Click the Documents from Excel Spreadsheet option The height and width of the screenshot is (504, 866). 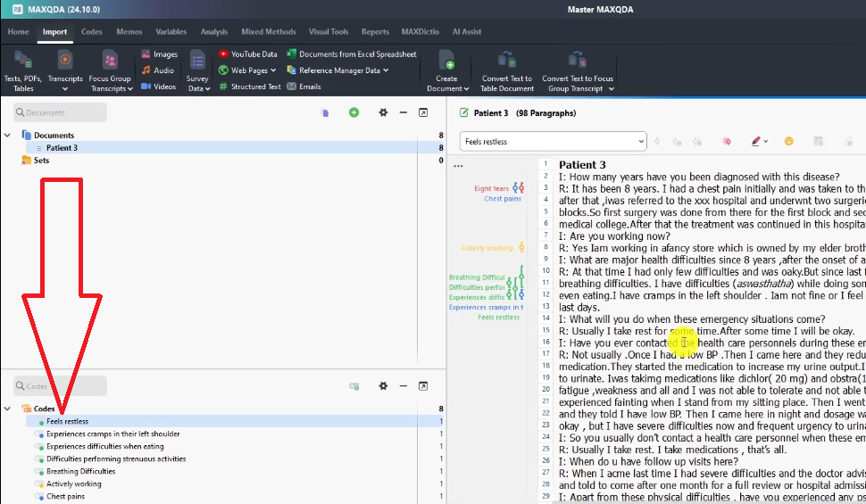pyautogui.click(x=351, y=54)
